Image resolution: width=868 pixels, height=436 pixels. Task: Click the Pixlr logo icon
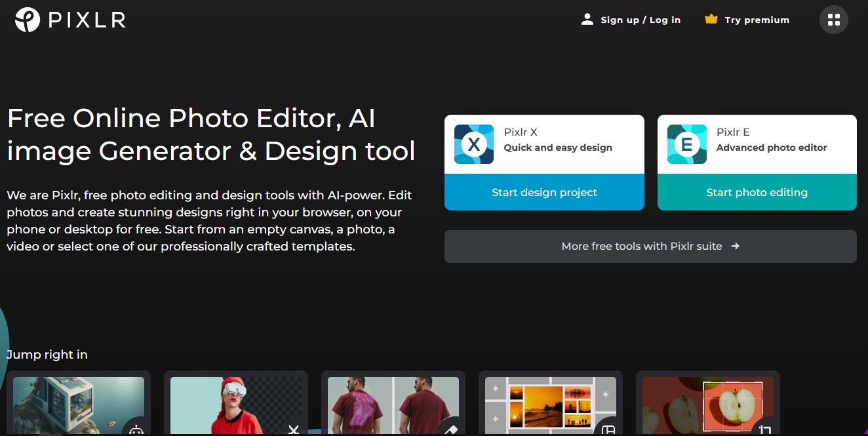(x=28, y=20)
